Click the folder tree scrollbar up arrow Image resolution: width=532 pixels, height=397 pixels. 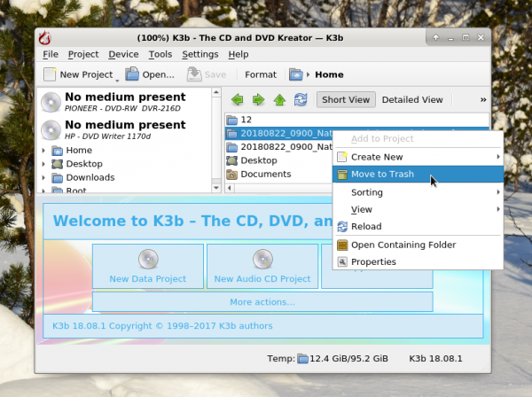pos(216,92)
